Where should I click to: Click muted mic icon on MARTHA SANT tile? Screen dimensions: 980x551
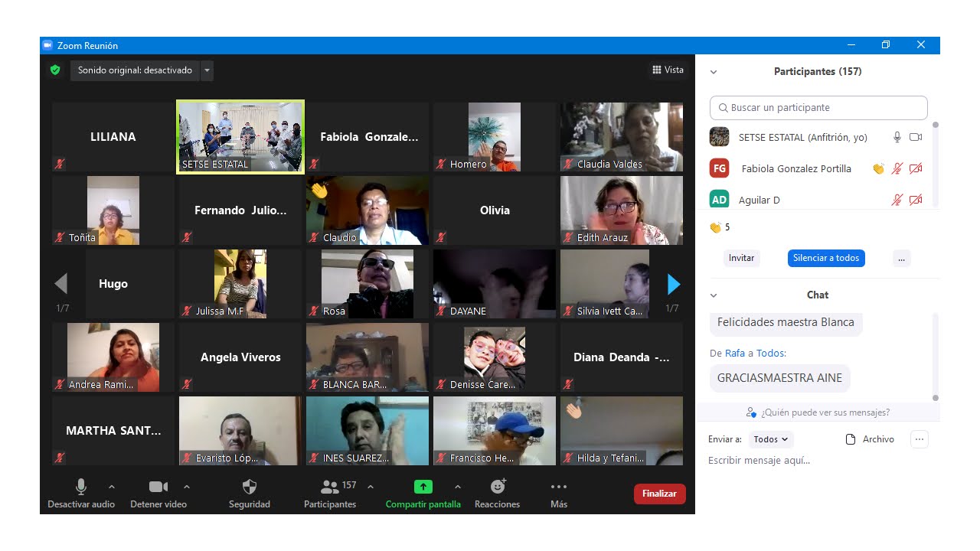pyautogui.click(x=60, y=458)
